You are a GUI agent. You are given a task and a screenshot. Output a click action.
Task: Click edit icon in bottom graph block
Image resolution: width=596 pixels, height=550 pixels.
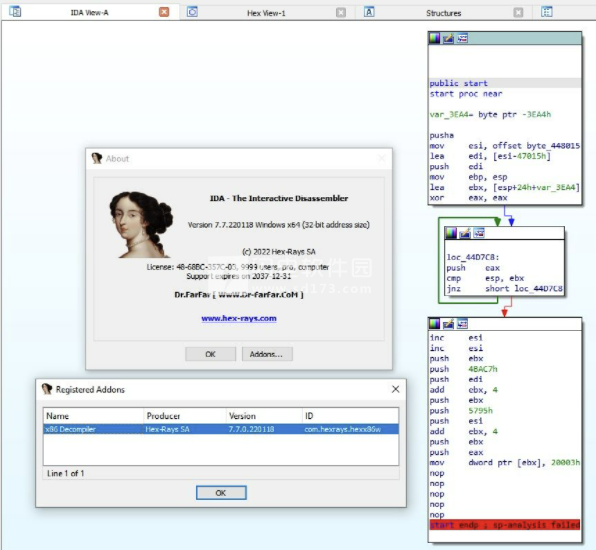click(x=449, y=323)
